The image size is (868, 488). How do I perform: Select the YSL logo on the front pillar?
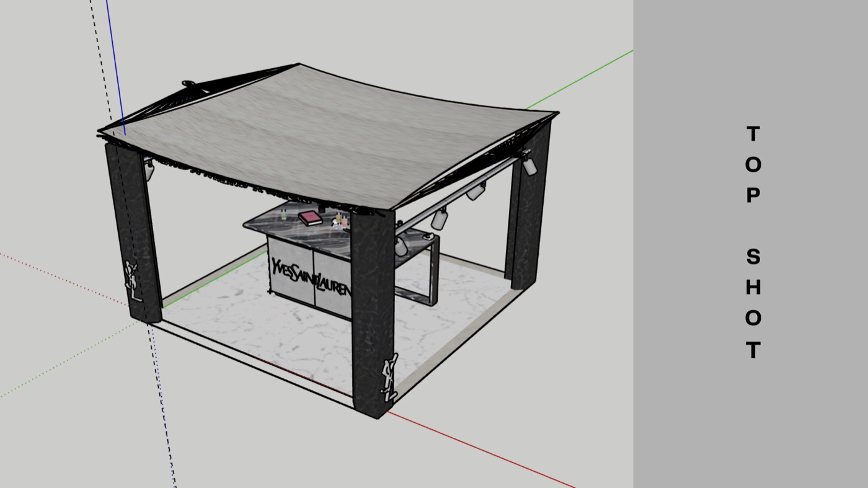coord(390,377)
